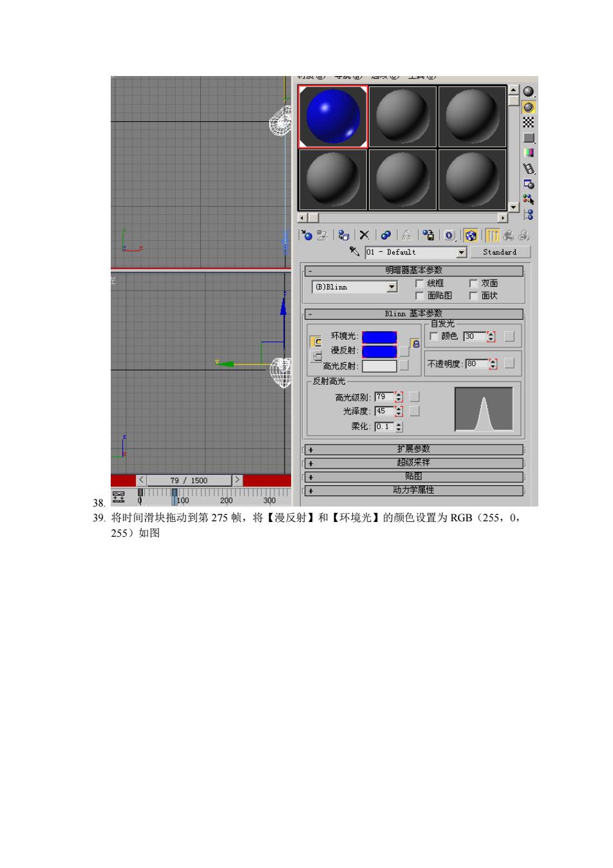
Task: Expand the 动力学属性 rollout
Action: [x=414, y=490]
